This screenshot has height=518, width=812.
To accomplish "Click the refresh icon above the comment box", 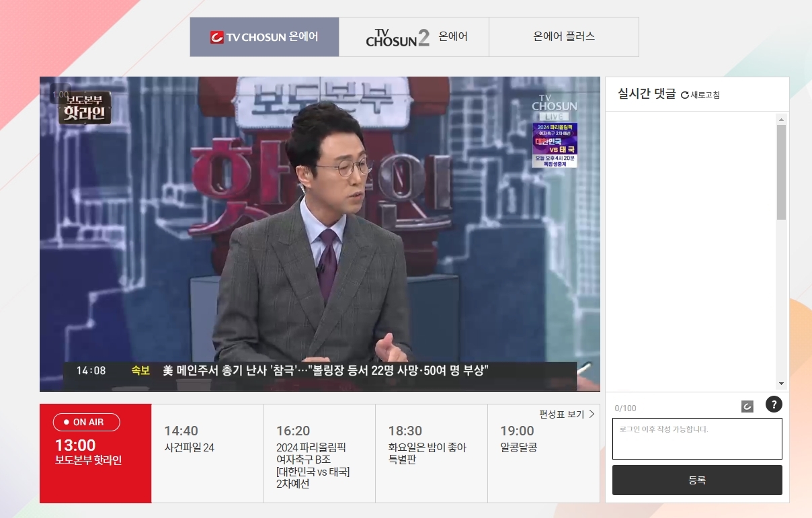I will pos(746,404).
